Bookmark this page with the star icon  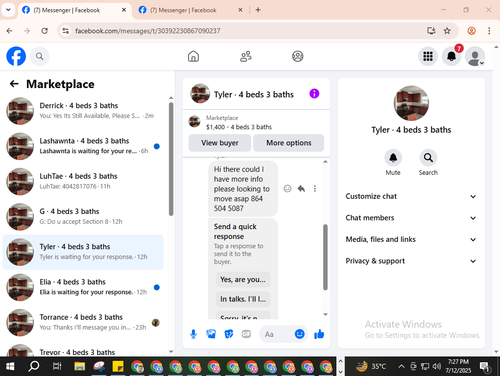click(x=447, y=31)
